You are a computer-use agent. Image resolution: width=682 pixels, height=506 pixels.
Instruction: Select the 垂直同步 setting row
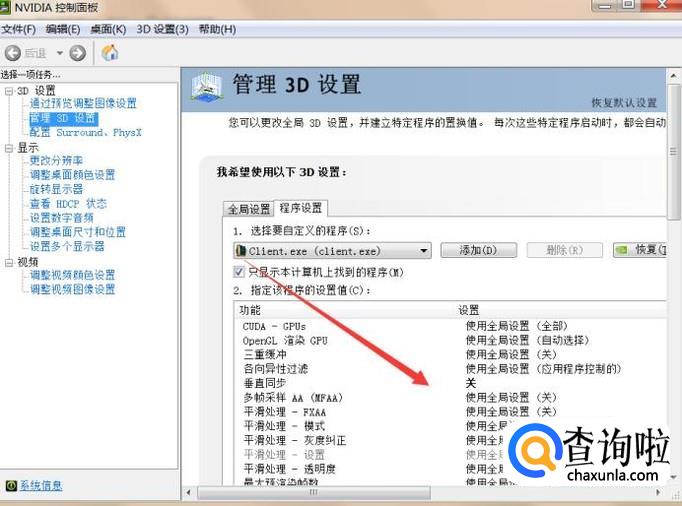tap(450, 383)
